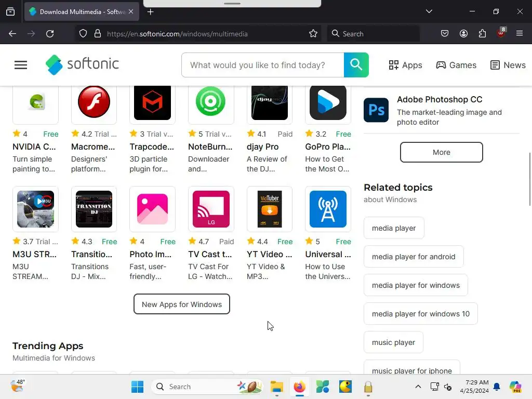Open the notification bell in tray
Screen dimensions: 532x399
497,387
